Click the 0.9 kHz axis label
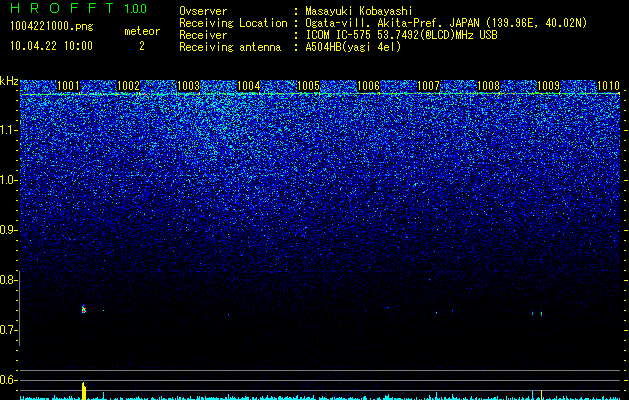Viewport: 629px width, 400px height. [x=7, y=230]
